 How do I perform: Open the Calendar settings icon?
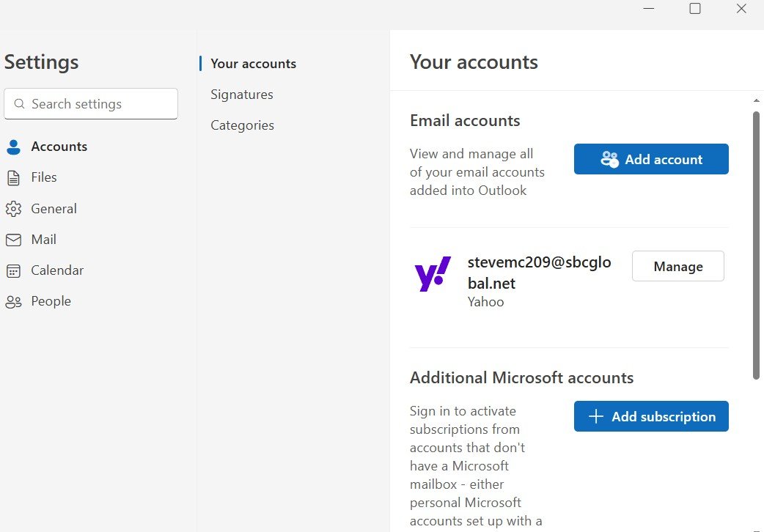tap(13, 270)
